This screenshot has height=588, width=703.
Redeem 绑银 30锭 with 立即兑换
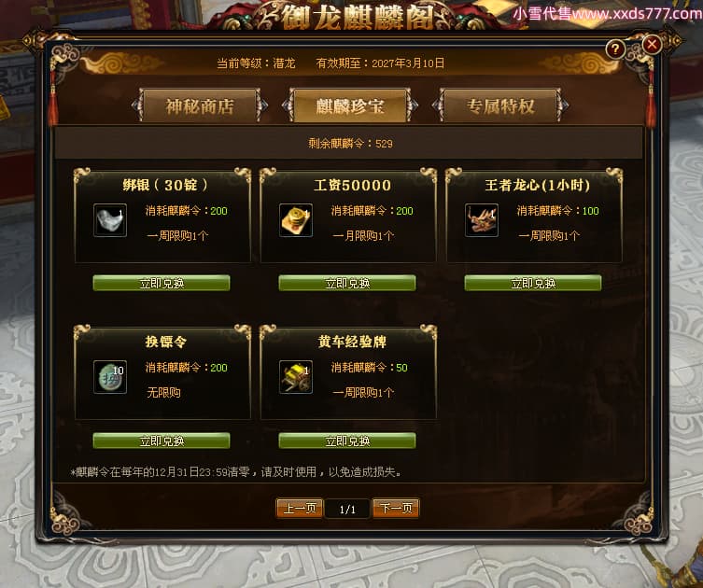[x=162, y=283]
